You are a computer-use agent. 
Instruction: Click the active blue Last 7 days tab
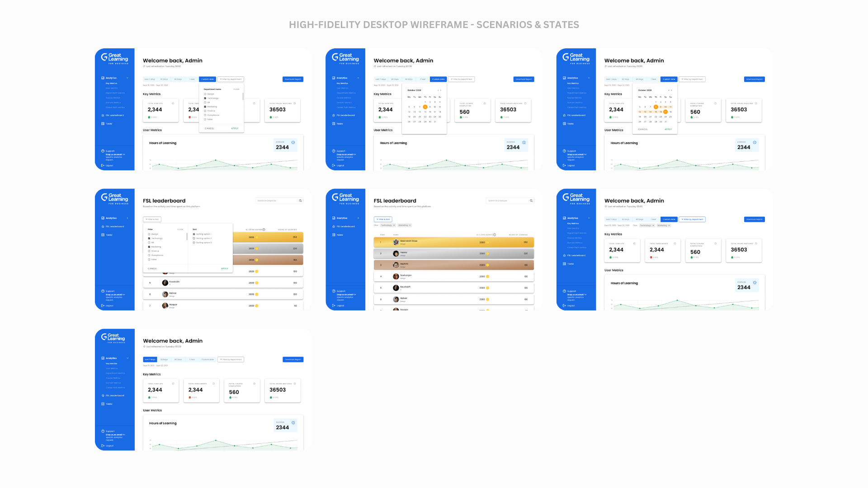click(150, 359)
